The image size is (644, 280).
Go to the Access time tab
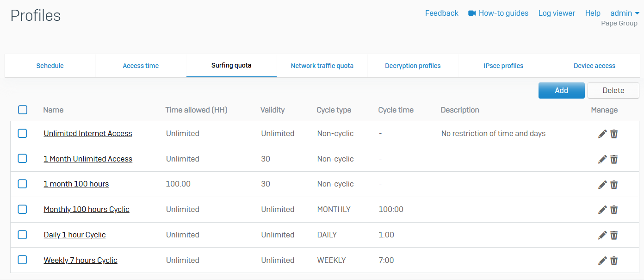pos(141,66)
